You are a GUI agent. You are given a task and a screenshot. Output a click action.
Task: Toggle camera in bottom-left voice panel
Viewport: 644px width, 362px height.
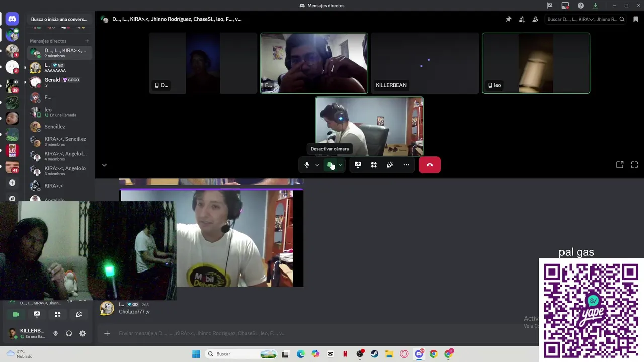[16, 314]
